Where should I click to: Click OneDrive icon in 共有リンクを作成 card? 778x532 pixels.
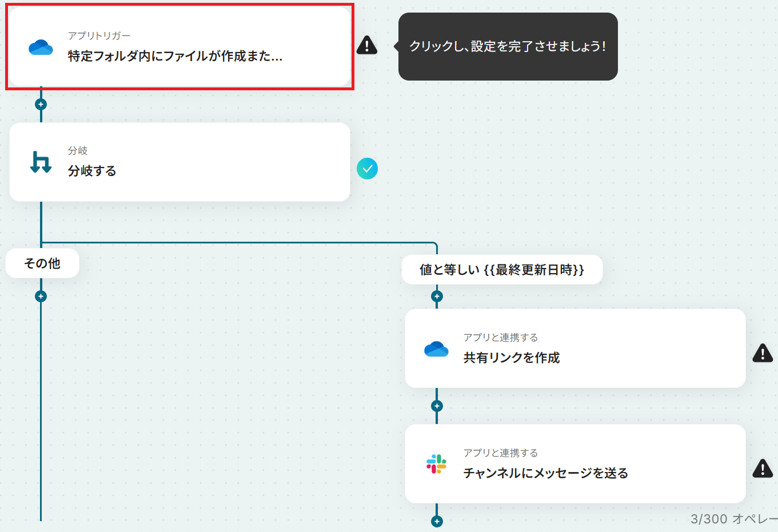[436, 349]
